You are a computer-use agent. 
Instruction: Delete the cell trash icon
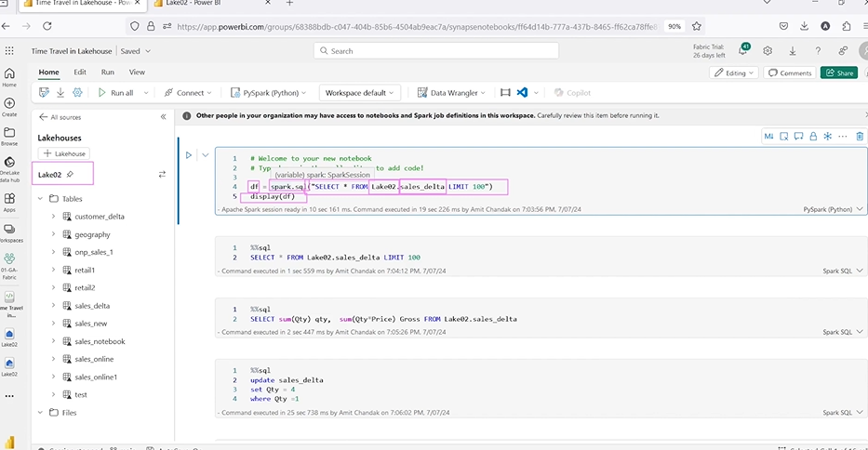click(x=860, y=136)
